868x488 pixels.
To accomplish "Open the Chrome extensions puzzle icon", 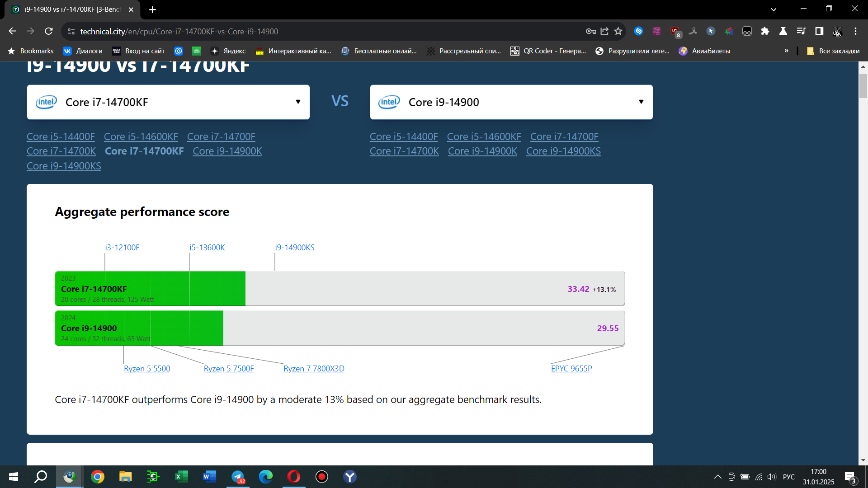I will (x=765, y=31).
